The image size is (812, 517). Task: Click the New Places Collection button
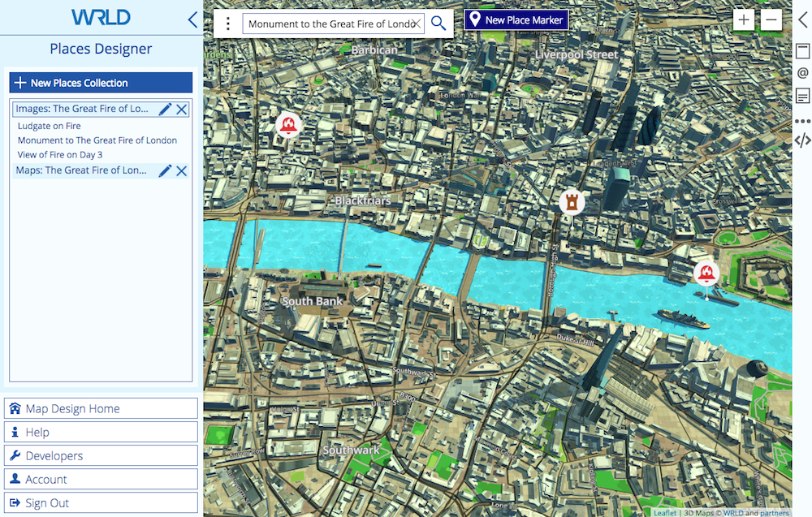(101, 83)
